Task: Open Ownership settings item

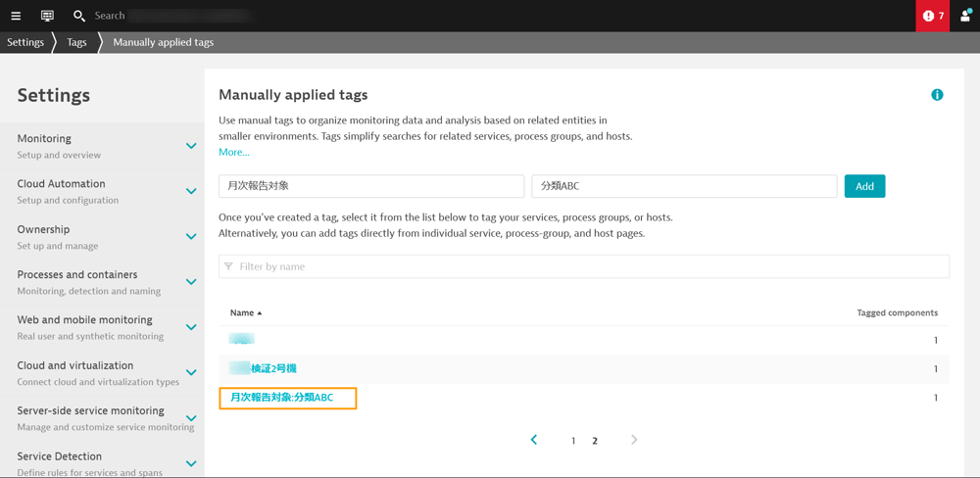Action: [102, 237]
